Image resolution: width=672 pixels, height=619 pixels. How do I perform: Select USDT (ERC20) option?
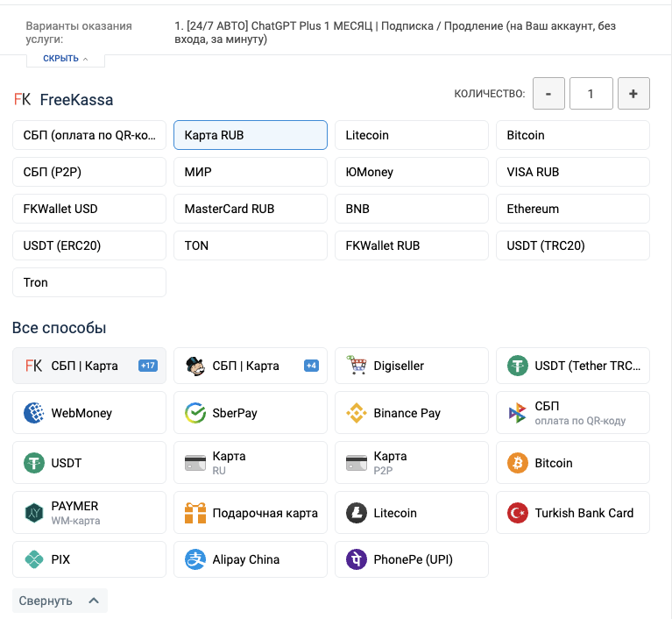tap(89, 245)
